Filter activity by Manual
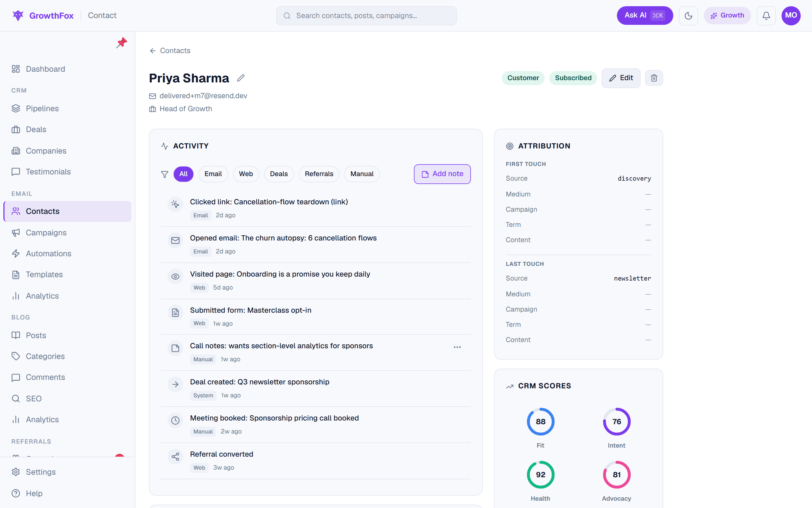Viewport: 812px width, 508px height. (362, 174)
